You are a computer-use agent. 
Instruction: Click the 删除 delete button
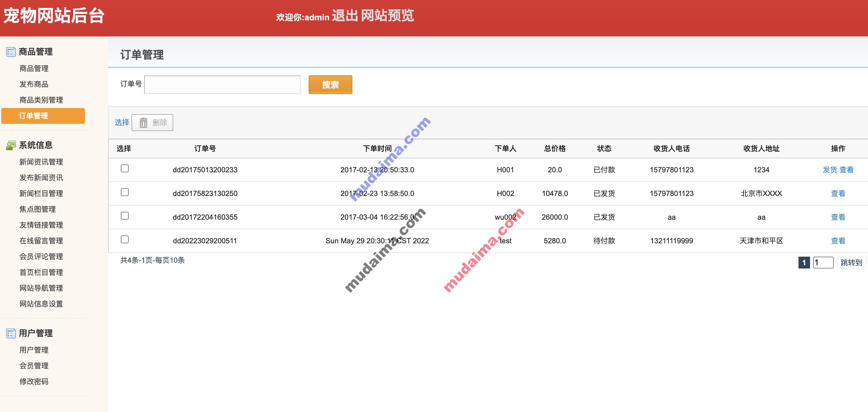point(152,123)
